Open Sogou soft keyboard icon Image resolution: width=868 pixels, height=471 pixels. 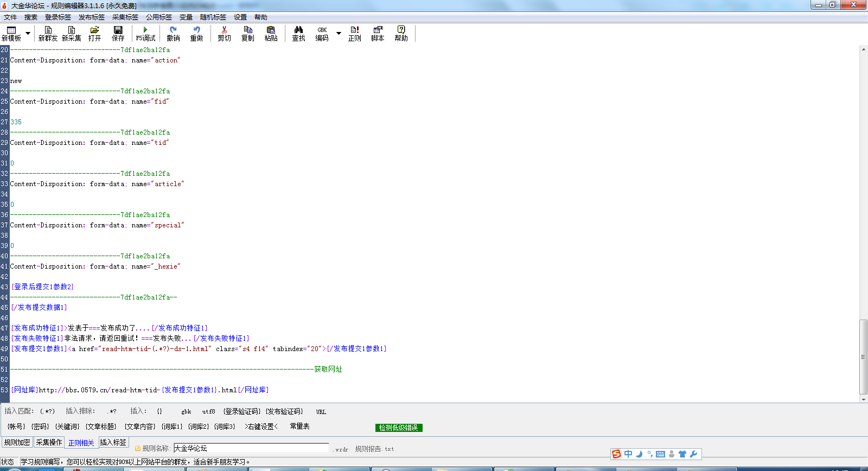[x=660, y=454]
